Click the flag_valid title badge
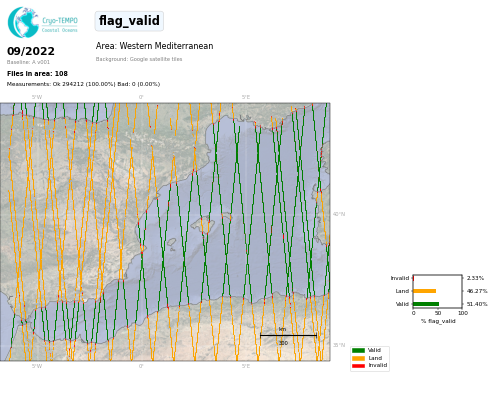 [x=129, y=21]
